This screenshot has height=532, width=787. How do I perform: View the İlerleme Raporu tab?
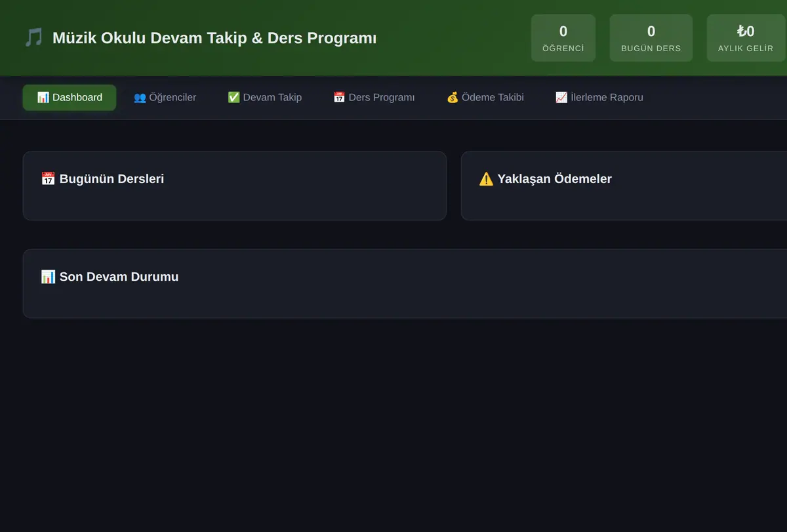click(x=599, y=98)
